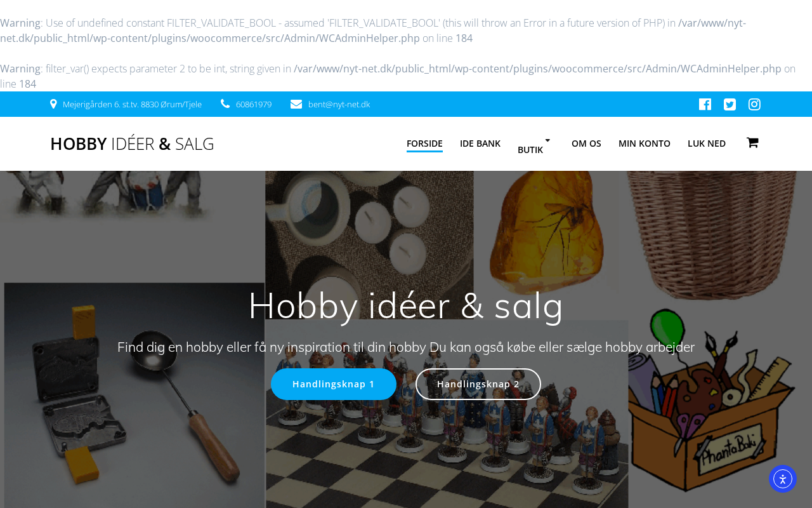Open the Instagram profile icon

(x=754, y=104)
